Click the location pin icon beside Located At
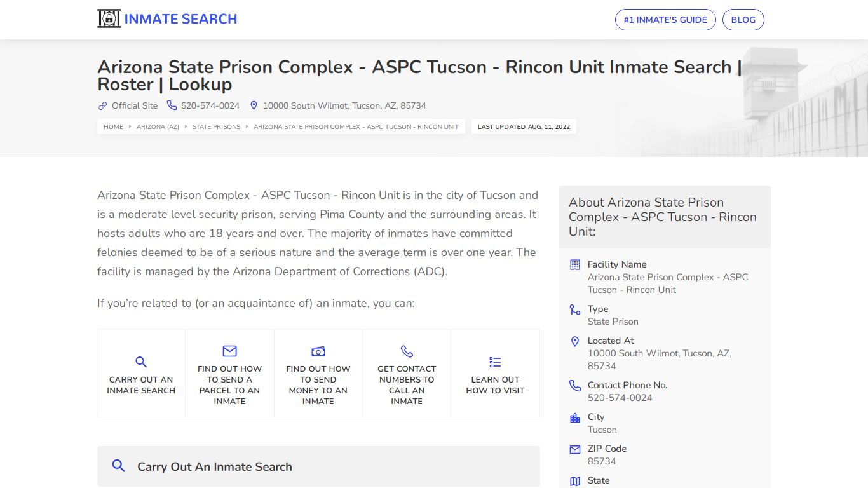 575,341
